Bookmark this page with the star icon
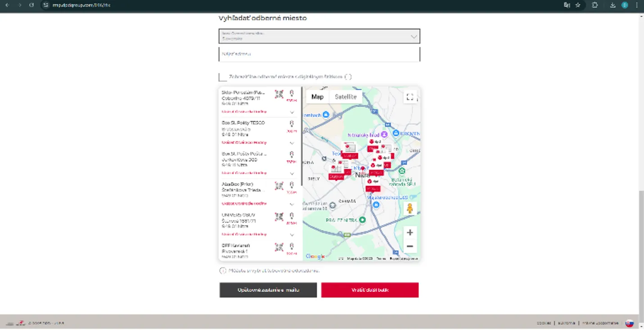 pos(578,5)
